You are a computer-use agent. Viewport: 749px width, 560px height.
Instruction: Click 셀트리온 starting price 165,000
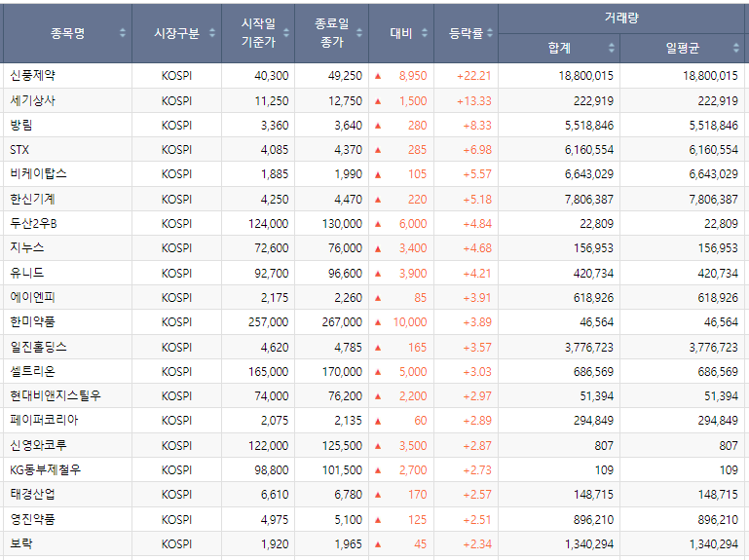pyautogui.click(x=269, y=372)
